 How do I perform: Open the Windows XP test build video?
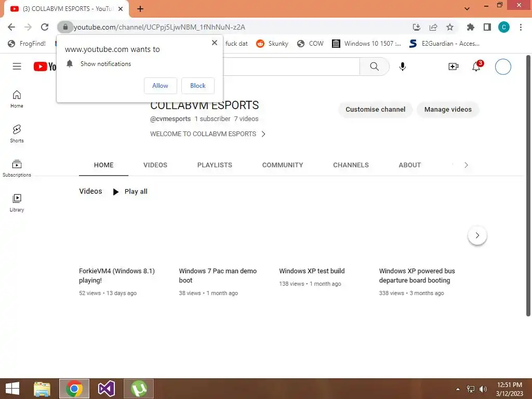click(312, 271)
